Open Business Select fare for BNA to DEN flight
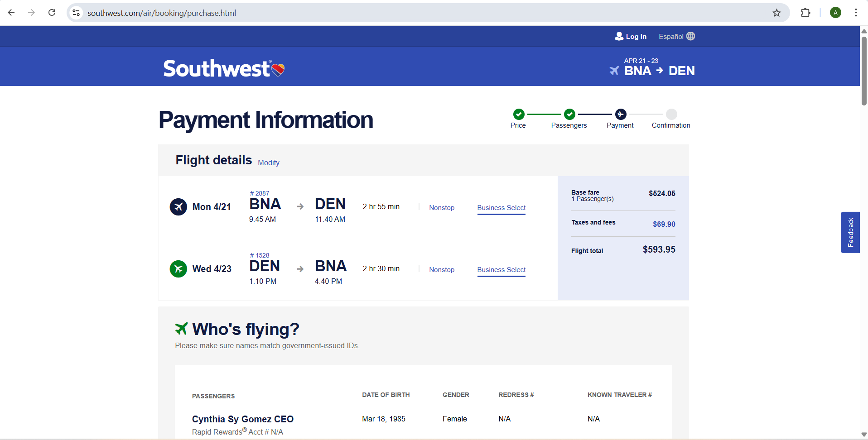This screenshot has width=868, height=440. coord(501,208)
